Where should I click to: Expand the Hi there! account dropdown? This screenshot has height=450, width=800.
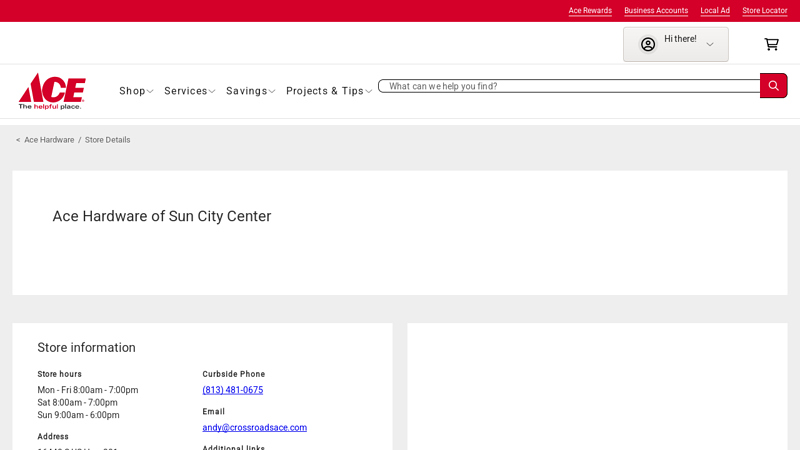pyautogui.click(x=676, y=44)
